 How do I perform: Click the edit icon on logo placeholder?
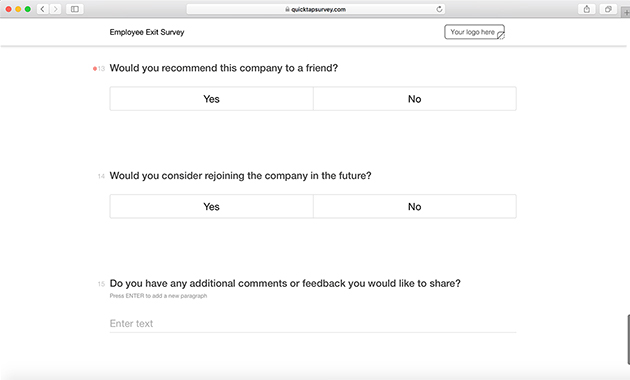click(x=501, y=36)
